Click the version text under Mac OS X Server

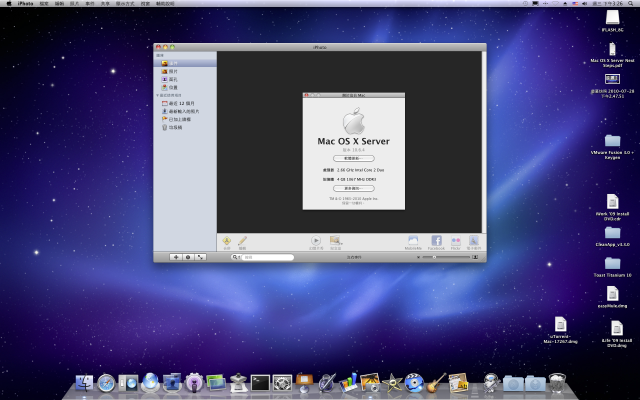353,150
